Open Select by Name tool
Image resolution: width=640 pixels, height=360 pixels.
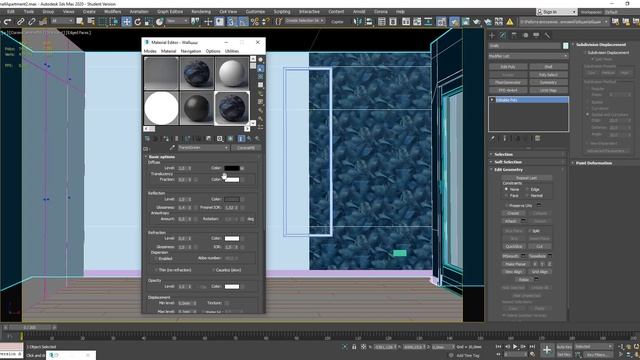(91, 22)
